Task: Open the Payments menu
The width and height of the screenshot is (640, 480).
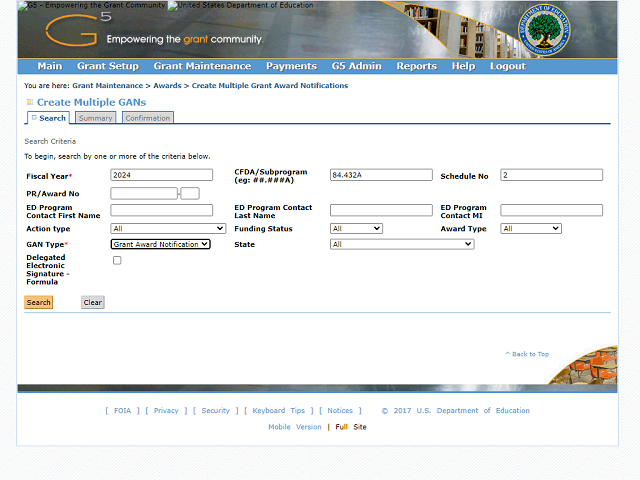Action: coord(291,66)
